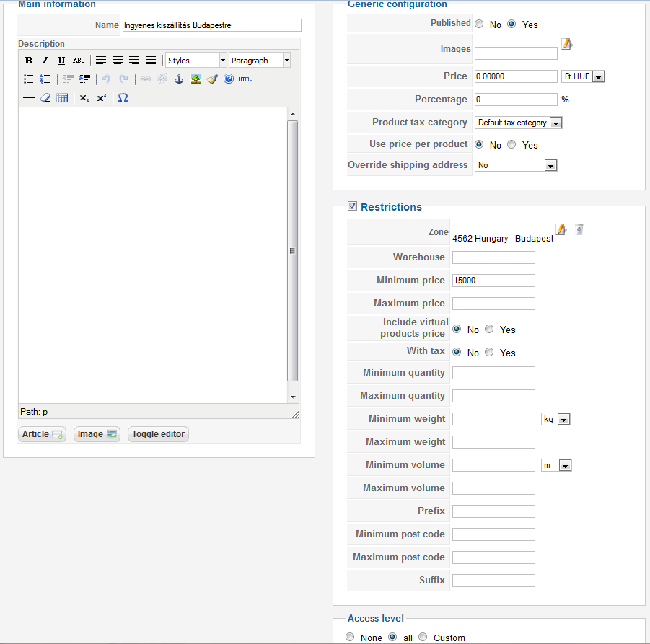Set Published to No
The image size is (650, 644).
point(479,24)
